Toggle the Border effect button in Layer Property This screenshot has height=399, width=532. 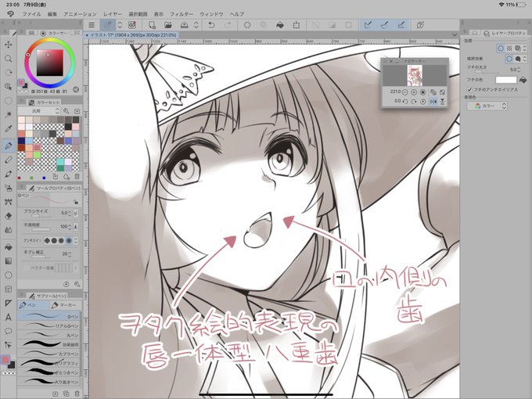click(x=501, y=49)
